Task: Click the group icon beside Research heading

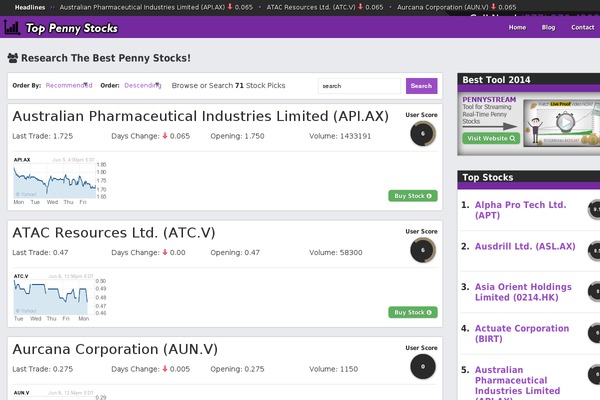Action: 13,58
